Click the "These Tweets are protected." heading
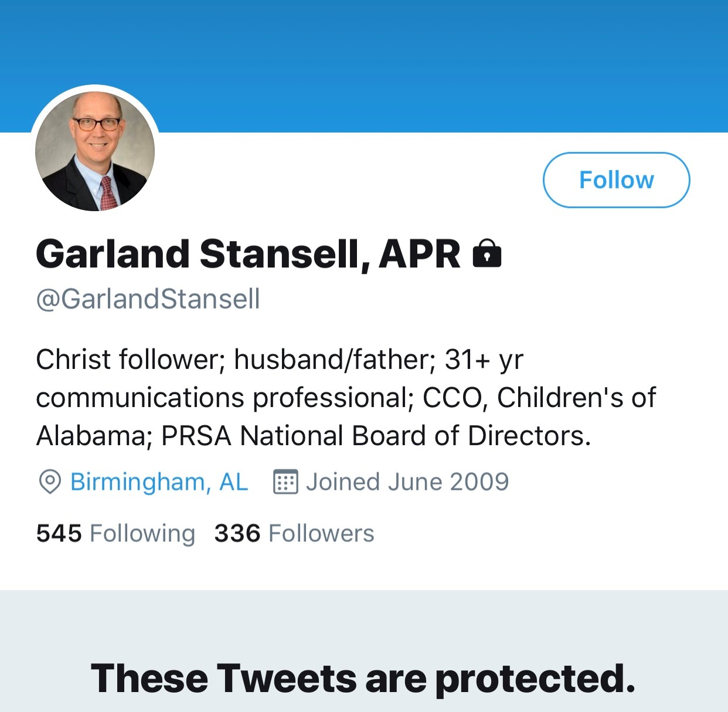 tap(363, 679)
